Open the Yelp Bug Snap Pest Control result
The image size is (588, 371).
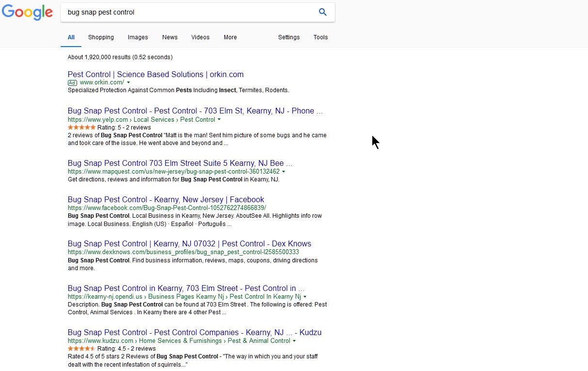coord(195,111)
